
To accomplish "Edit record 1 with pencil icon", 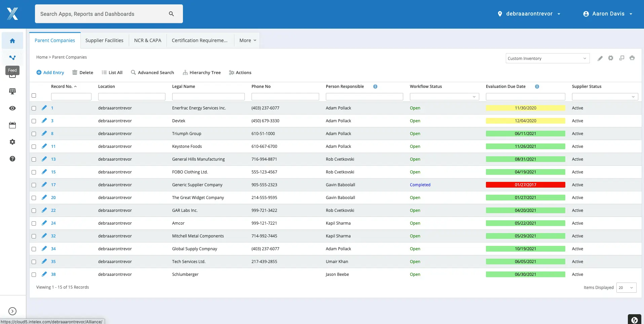I will click(x=44, y=108).
